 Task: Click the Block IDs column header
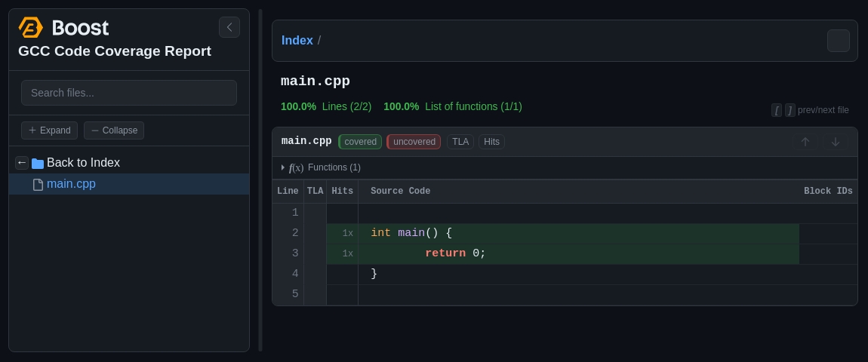click(x=828, y=191)
